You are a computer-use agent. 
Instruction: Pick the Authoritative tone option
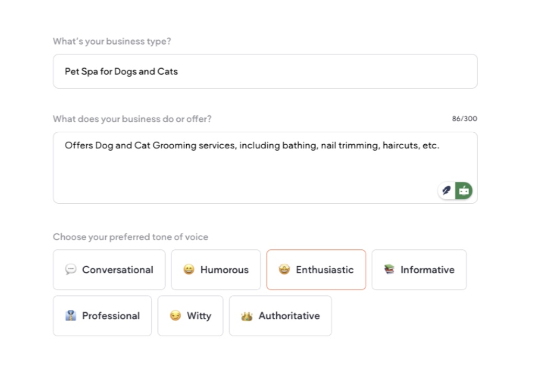(280, 316)
